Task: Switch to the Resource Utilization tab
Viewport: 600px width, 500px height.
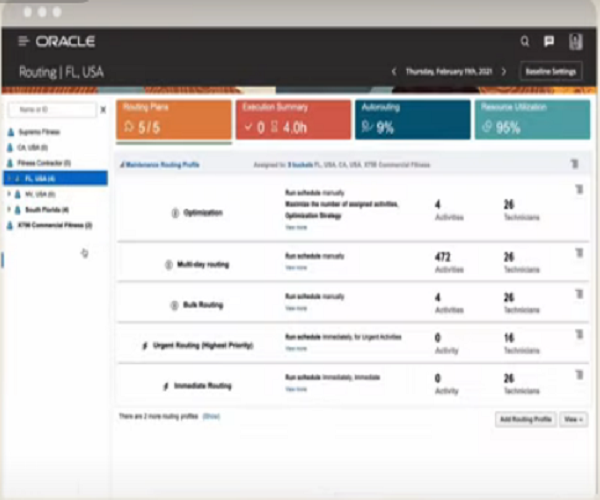Action: pyautogui.click(x=532, y=120)
